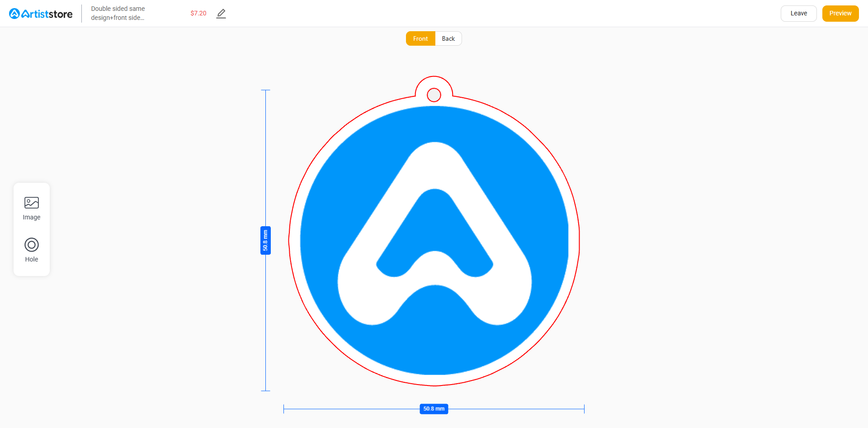Viewport: 868px width, 428px height.
Task: Switch to the Front tab
Action: point(420,38)
